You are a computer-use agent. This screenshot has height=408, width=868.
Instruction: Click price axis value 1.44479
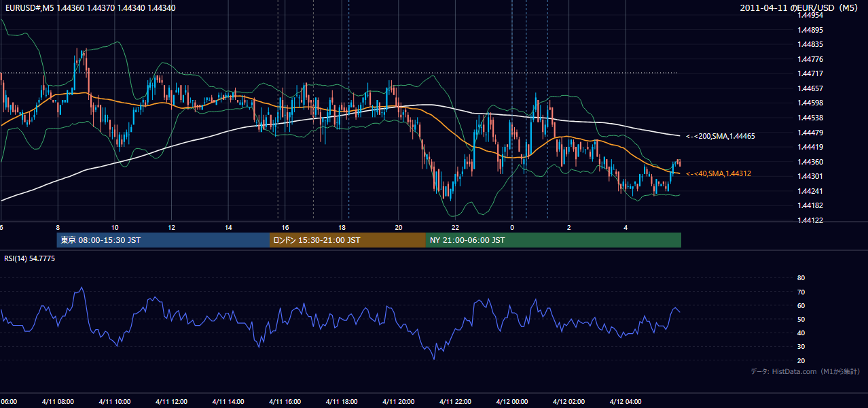click(810, 133)
